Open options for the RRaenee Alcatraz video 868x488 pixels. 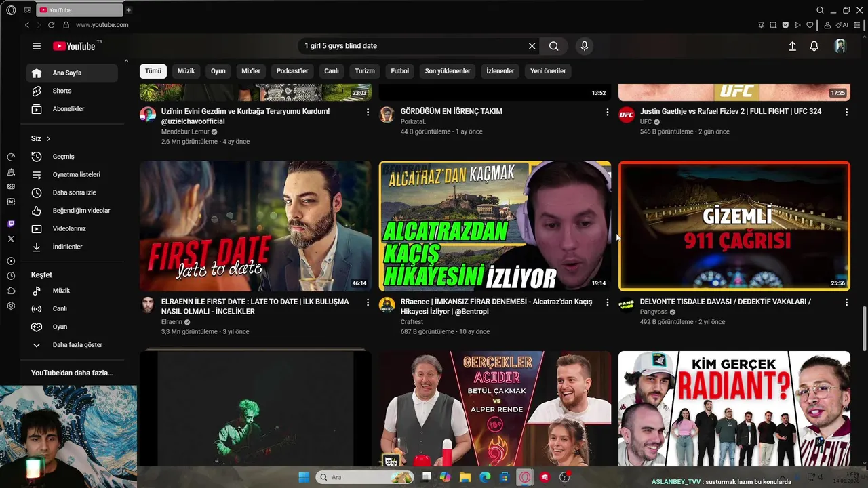pos(608,302)
